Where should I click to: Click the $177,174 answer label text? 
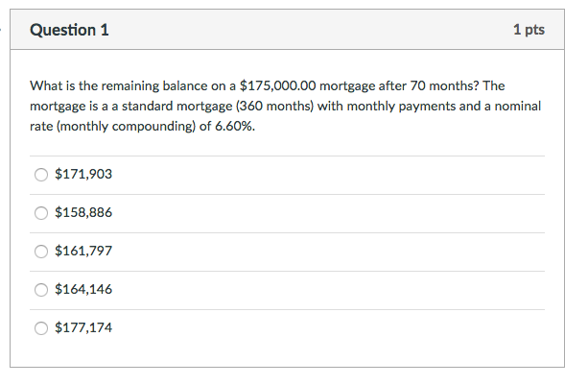pyautogui.click(x=83, y=327)
